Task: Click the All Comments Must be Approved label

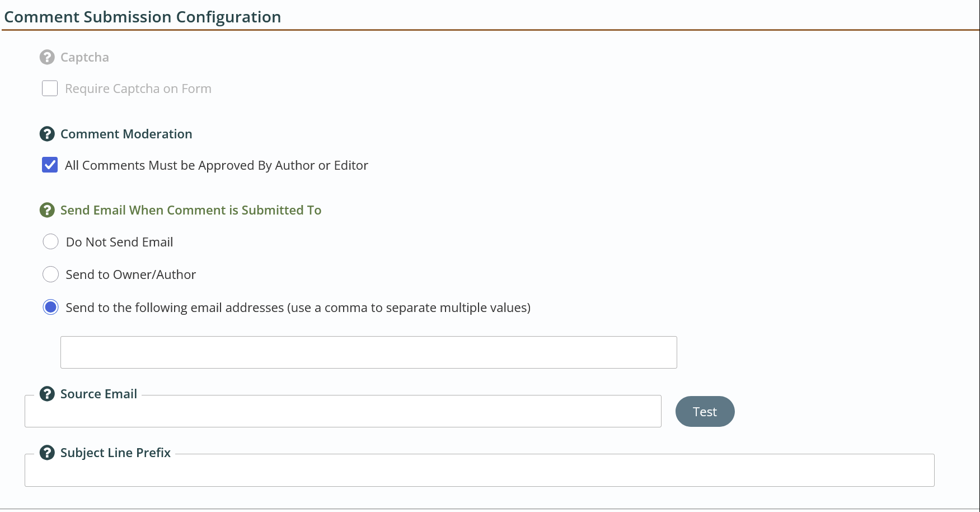Action: click(x=217, y=165)
